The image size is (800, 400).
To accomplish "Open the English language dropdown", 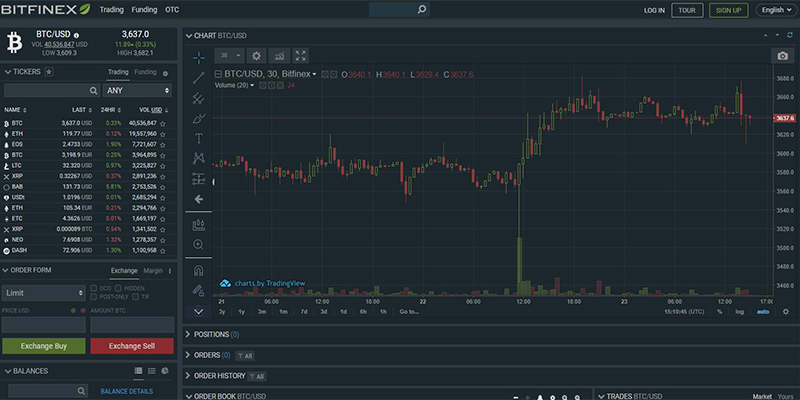I will coord(777,10).
